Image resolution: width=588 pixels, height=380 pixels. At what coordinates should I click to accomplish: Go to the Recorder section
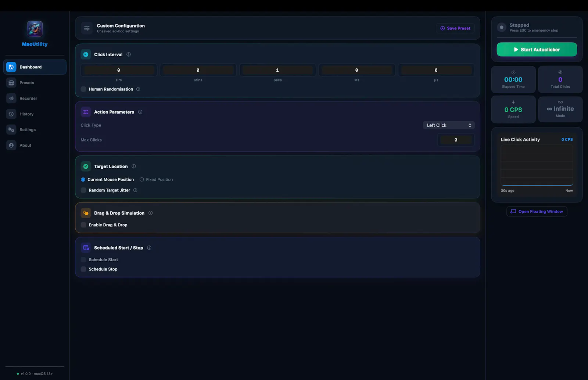[x=35, y=98]
